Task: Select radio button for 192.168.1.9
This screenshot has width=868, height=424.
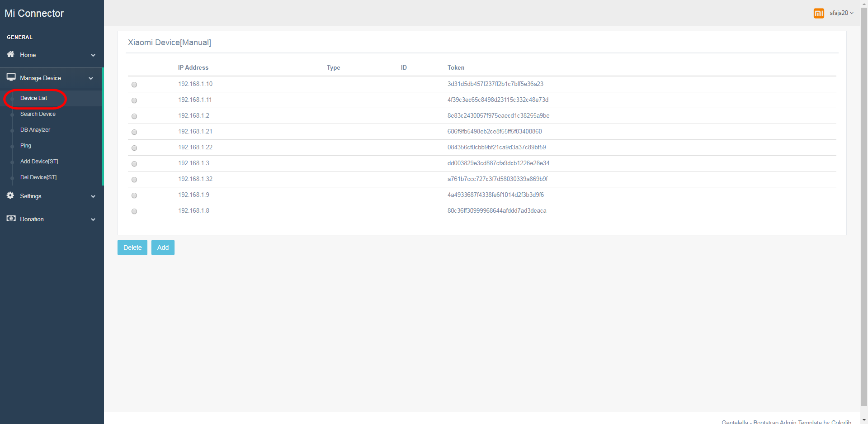Action: [x=134, y=195]
